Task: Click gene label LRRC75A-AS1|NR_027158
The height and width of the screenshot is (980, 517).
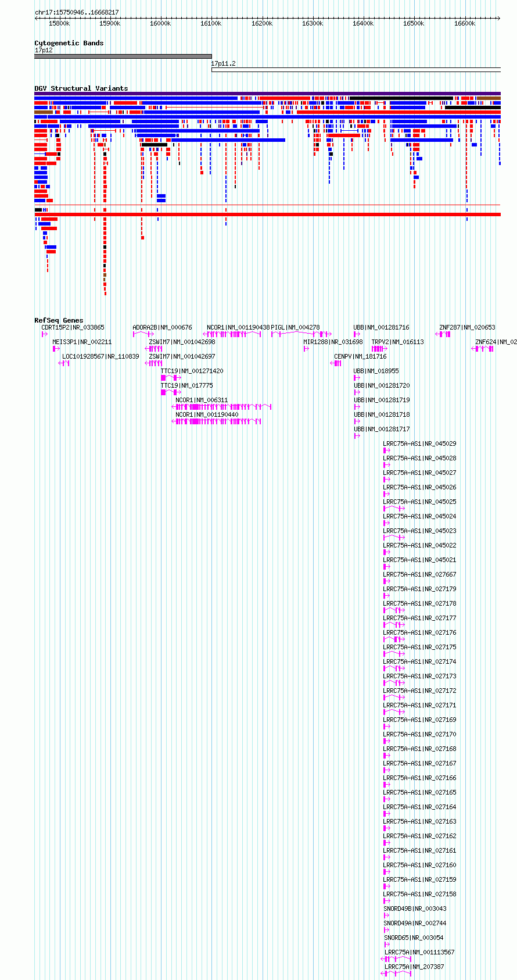Action: [x=419, y=894]
